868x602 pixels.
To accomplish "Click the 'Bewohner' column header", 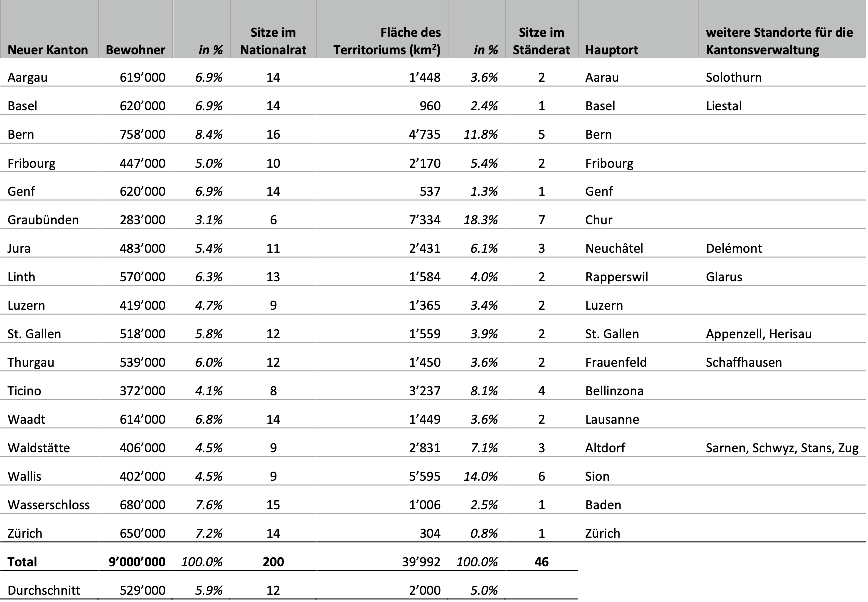I will (135, 50).
